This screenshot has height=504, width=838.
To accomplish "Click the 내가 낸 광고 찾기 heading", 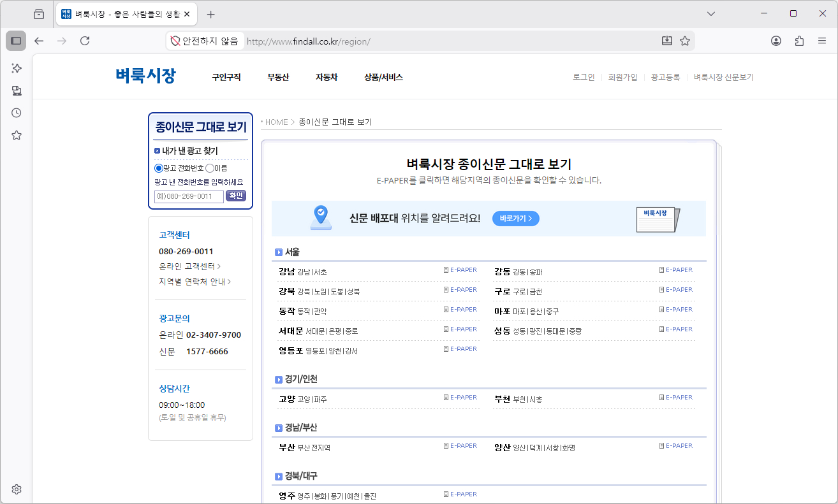I will 190,151.
